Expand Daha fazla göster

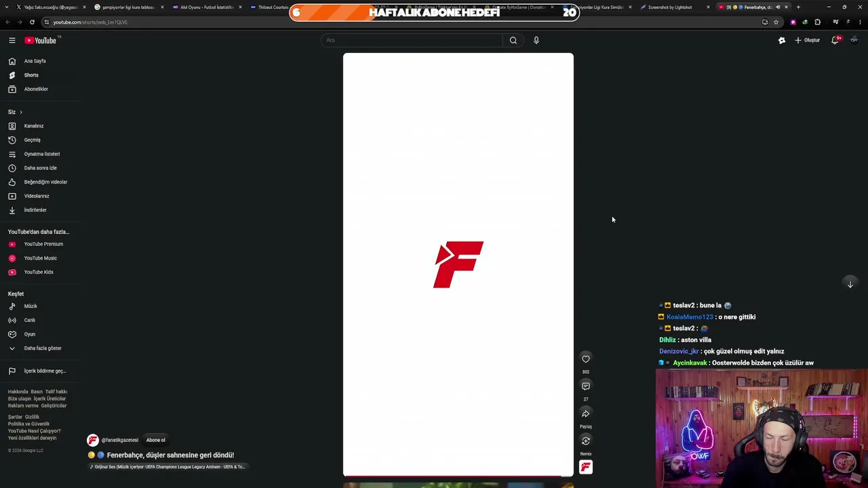tap(41, 348)
